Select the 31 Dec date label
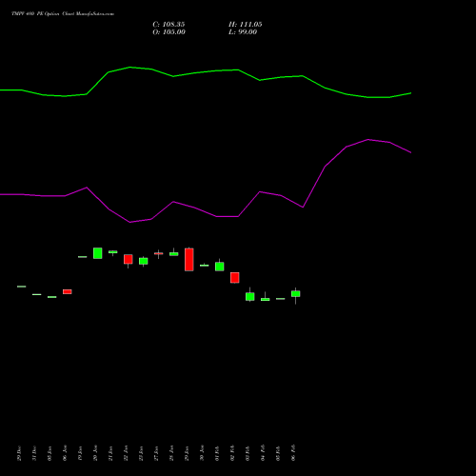476x476 pixels. (34, 453)
